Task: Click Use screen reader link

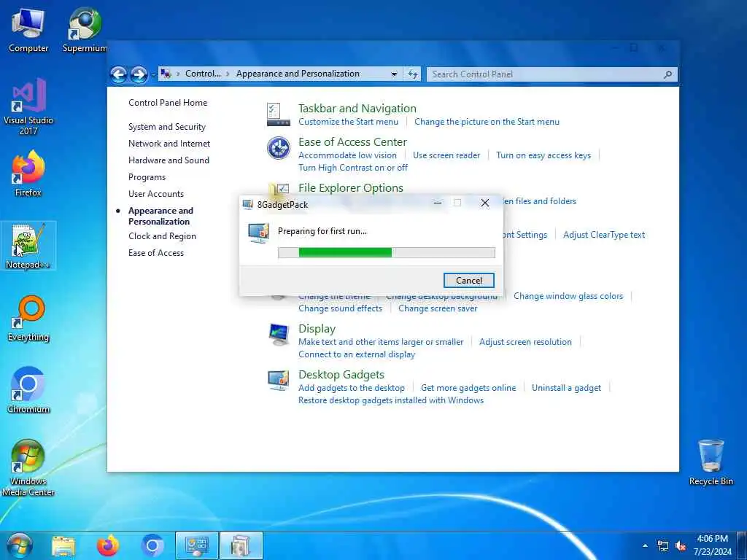Action: (x=446, y=155)
